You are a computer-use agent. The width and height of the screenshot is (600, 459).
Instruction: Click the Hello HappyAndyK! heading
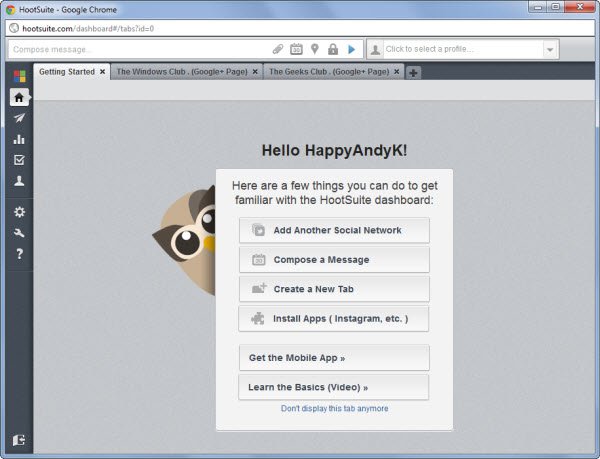click(x=334, y=150)
